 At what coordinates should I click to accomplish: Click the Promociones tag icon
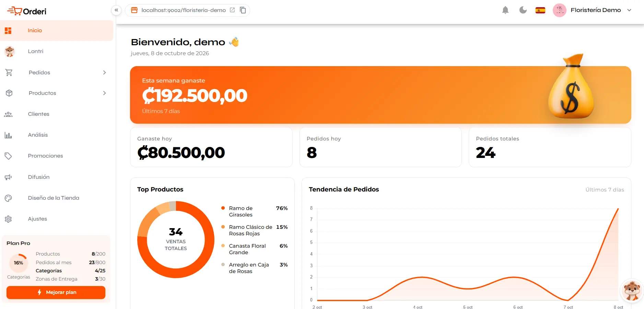tap(9, 156)
